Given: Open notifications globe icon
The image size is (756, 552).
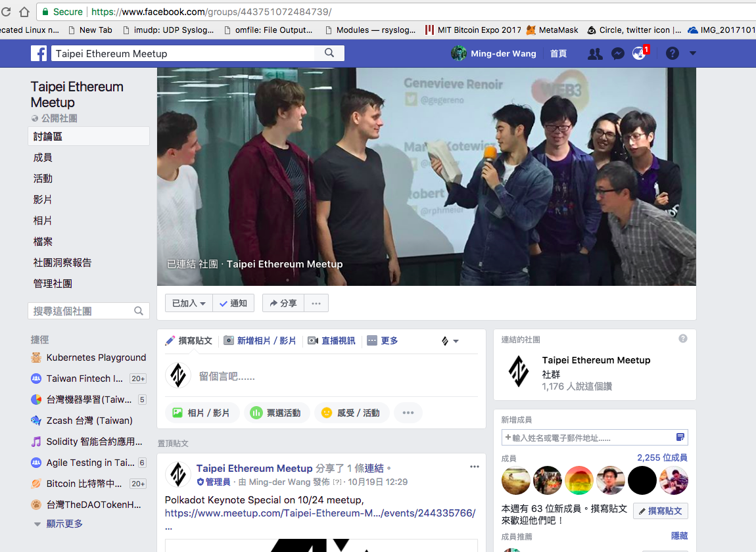Looking at the screenshot, I should [x=640, y=53].
